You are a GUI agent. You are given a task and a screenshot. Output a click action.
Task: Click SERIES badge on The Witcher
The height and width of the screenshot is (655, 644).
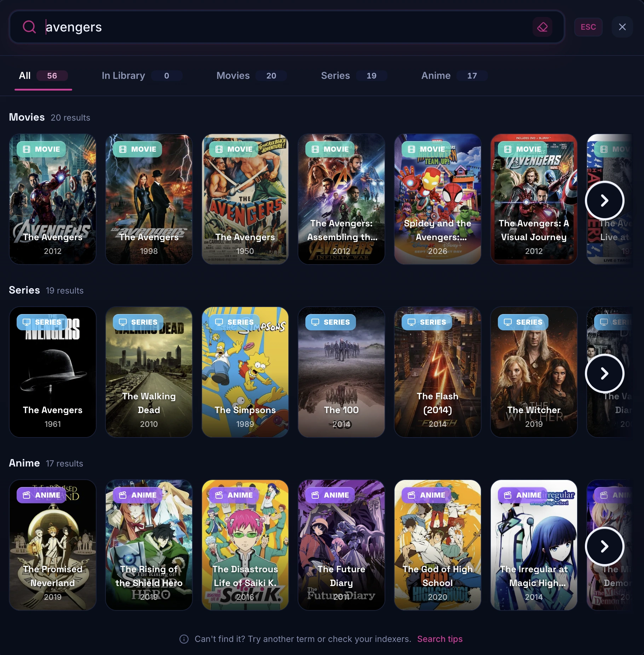coord(523,322)
